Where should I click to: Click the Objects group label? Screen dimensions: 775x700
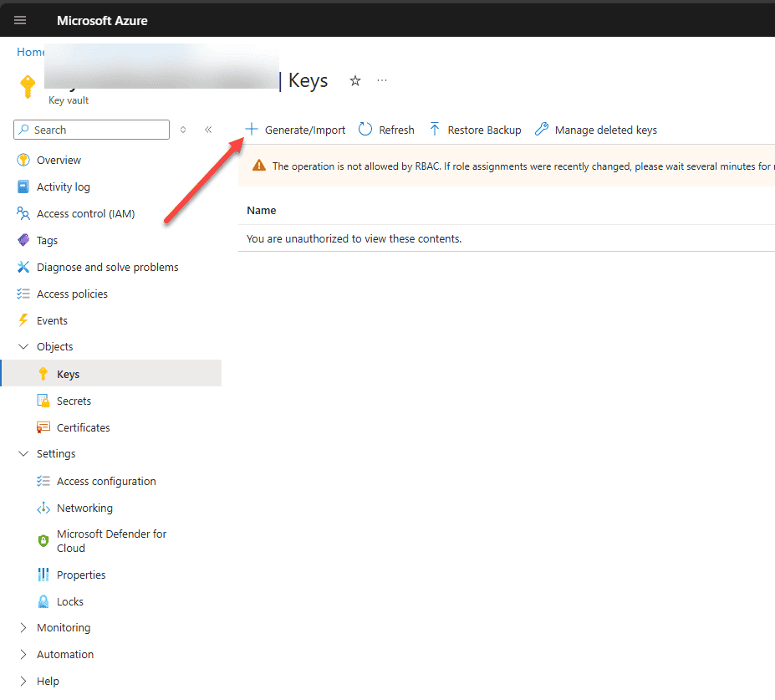point(55,346)
